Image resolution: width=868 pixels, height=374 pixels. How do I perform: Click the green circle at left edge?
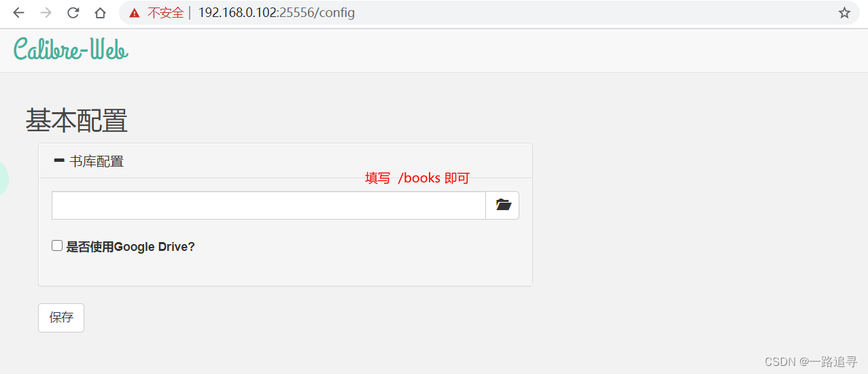click(3, 180)
